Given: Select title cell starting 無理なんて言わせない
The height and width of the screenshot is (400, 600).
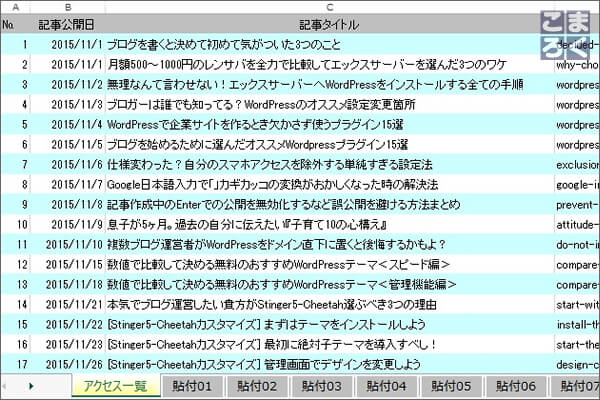Looking at the screenshot, I should [329, 84].
